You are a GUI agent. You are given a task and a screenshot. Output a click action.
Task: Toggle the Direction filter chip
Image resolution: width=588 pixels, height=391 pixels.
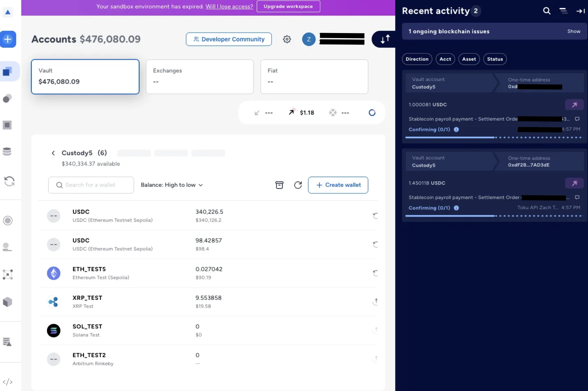point(417,59)
